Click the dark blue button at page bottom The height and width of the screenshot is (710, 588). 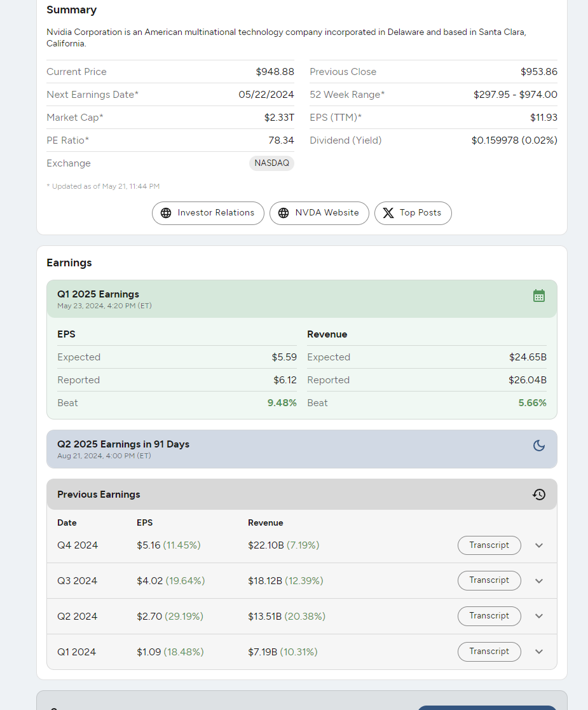(487, 707)
